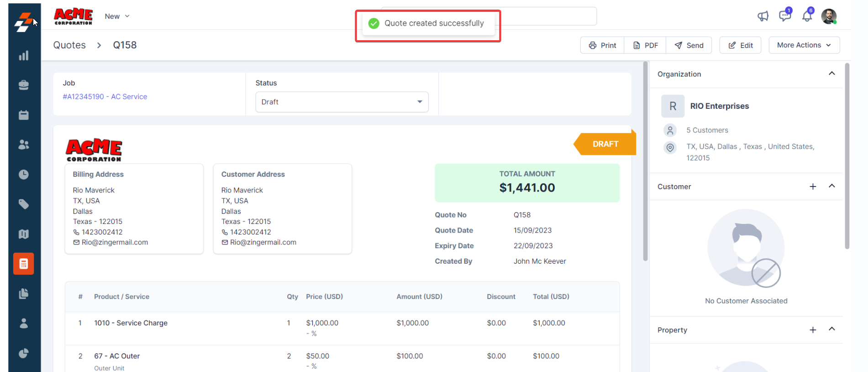
Task: Open the map icon in sidebar
Action: (x=24, y=234)
